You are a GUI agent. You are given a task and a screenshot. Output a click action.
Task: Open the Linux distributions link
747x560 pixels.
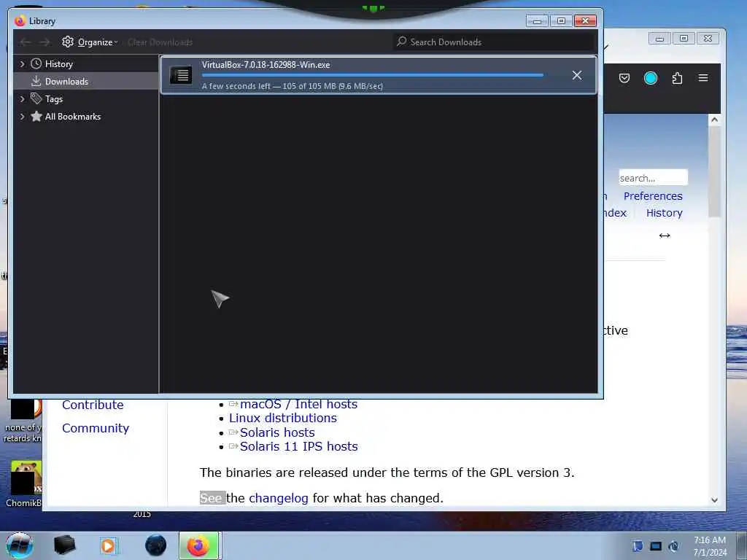(282, 418)
